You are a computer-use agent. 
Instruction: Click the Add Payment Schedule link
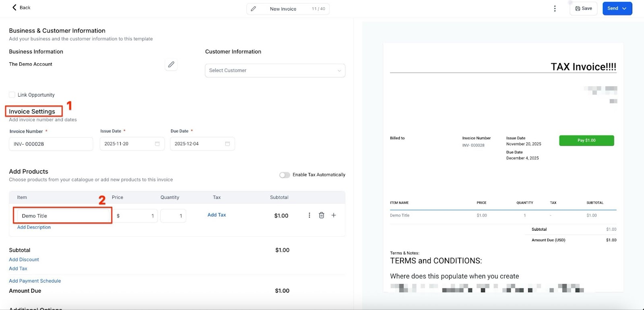[x=35, y=281]
